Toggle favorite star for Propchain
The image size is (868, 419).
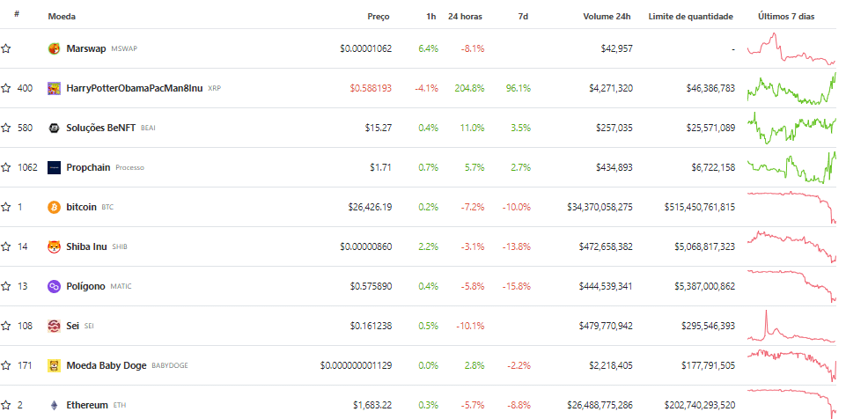pos(6,167)
